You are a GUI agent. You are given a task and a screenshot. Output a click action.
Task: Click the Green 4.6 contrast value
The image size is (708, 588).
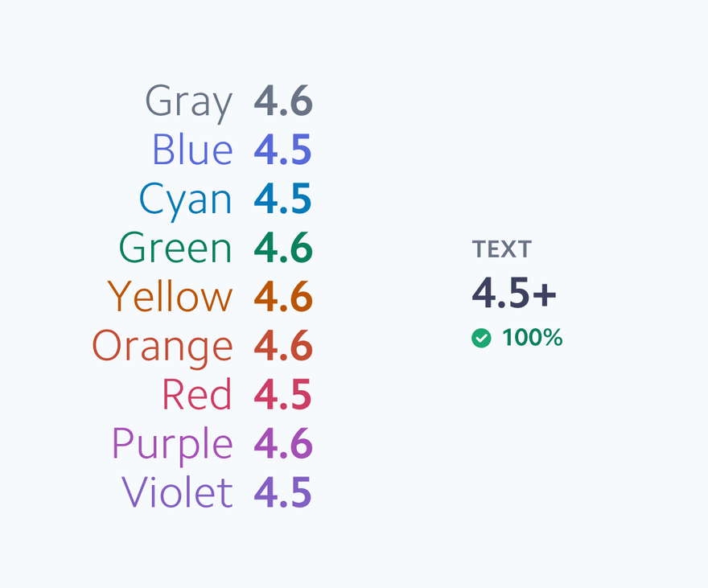pyautogui.click(x=283, y=247)
